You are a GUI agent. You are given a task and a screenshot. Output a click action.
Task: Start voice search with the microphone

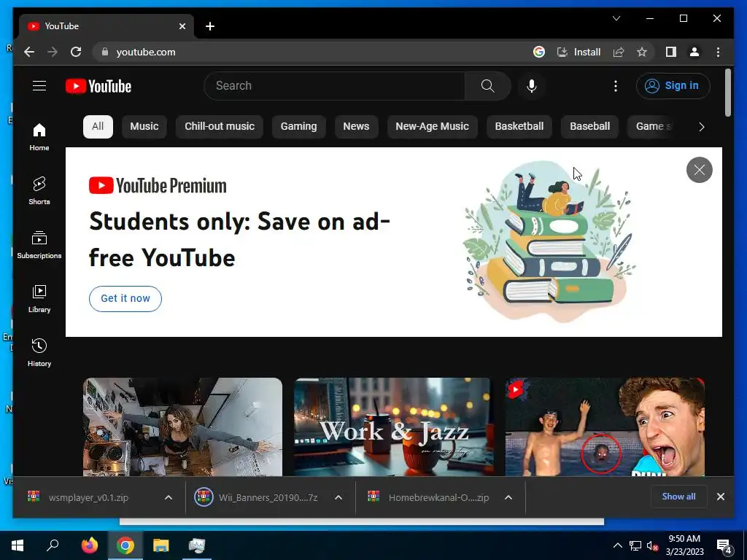pyautogui.click(x=532, y=86)
